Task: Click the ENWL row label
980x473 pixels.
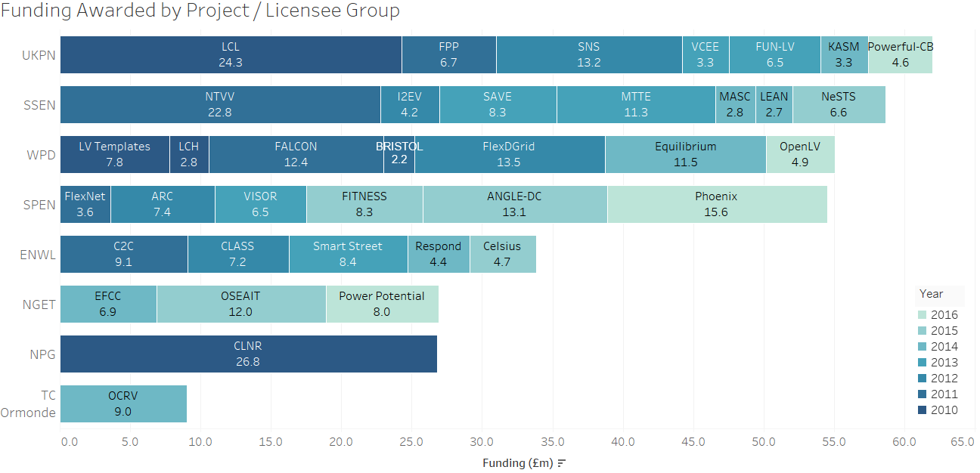Action: pos(38,255)
